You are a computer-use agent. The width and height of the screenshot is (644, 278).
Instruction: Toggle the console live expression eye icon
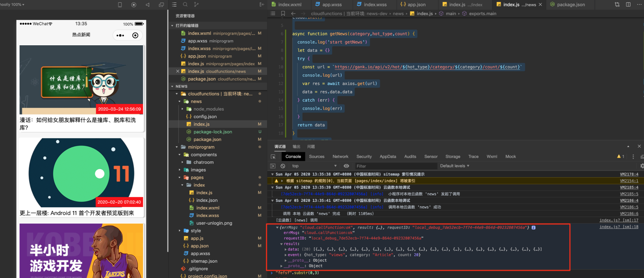click(x=346, y=166)
